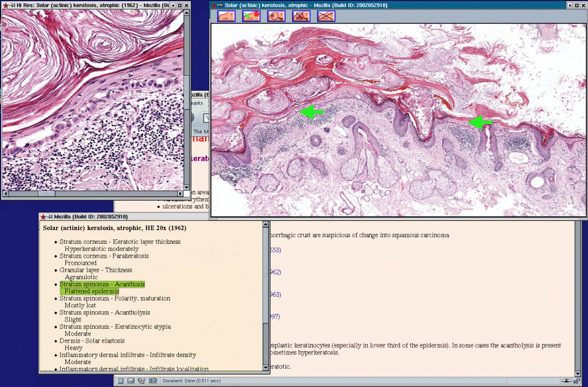Select the 'Pronounced' value
Image resolution: width=588 pixels, height=387 pixels.
point(80,263)
